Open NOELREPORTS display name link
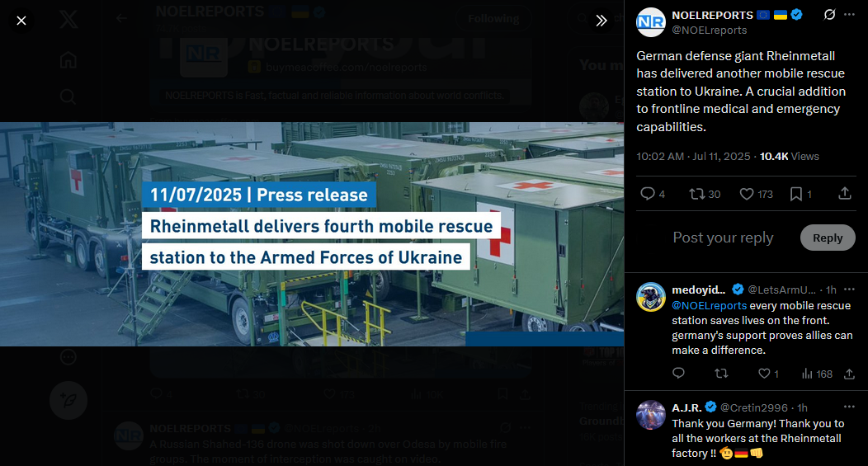This screenshot has width=868, height=466. (x=712, y=15)
